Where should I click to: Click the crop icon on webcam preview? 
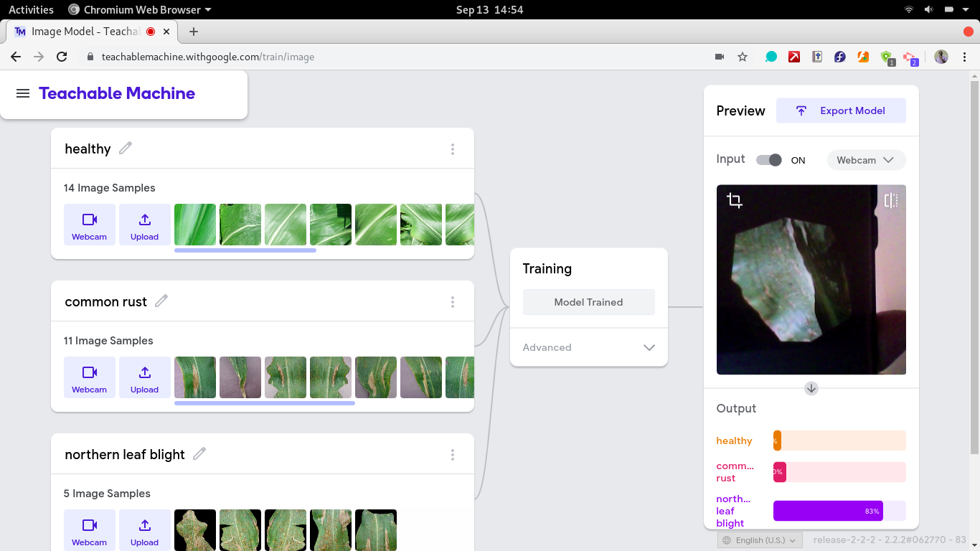click(734, 201)
